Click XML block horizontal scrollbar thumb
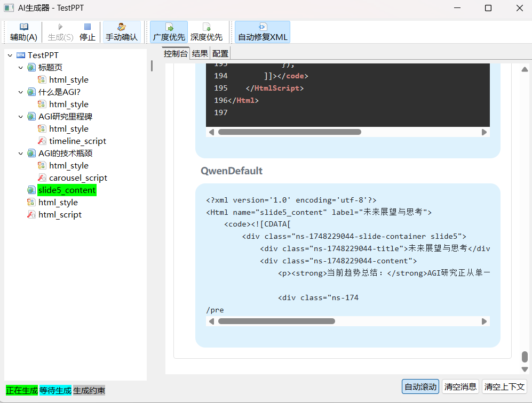532x403 pixels. point(276,321)
